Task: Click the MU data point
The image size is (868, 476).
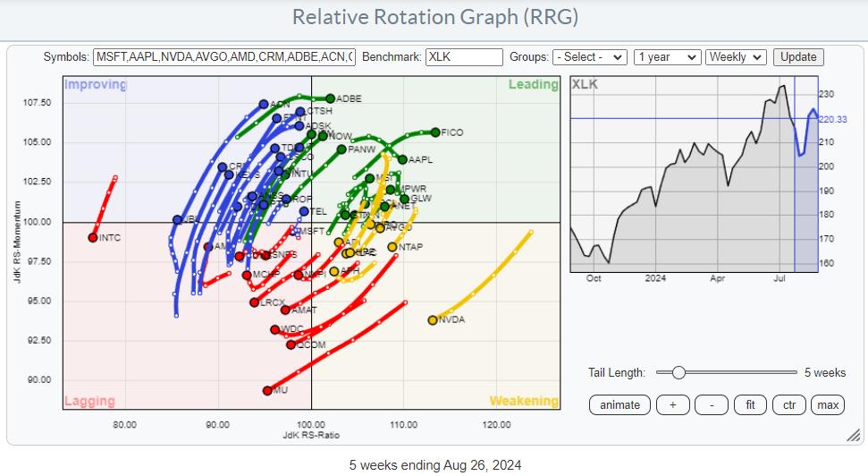Action: coord(267,390)
